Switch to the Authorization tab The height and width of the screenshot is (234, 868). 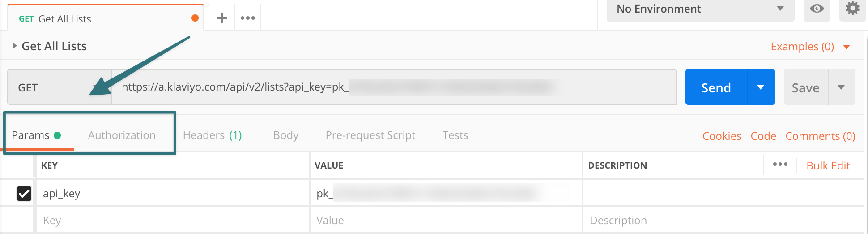click(x=122, y=135)
